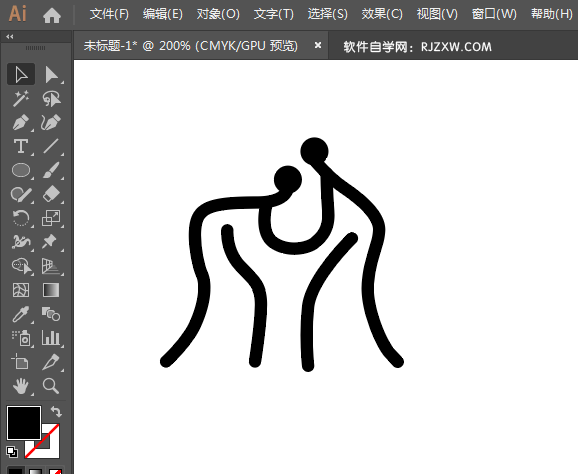This screenshot has width=578, height=474.
Task: Go to the Home screen icon
Action: click(x=52, y=15)
